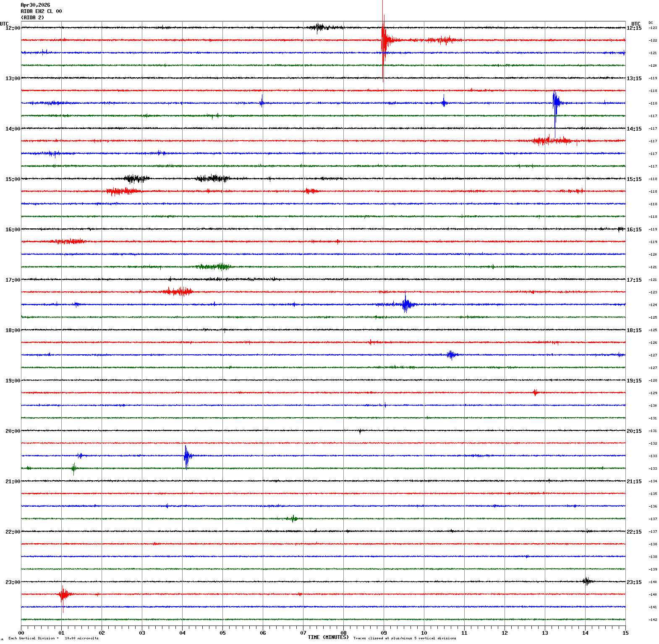Select the black event near minute 14 at 23:00

tap(587, 581)
